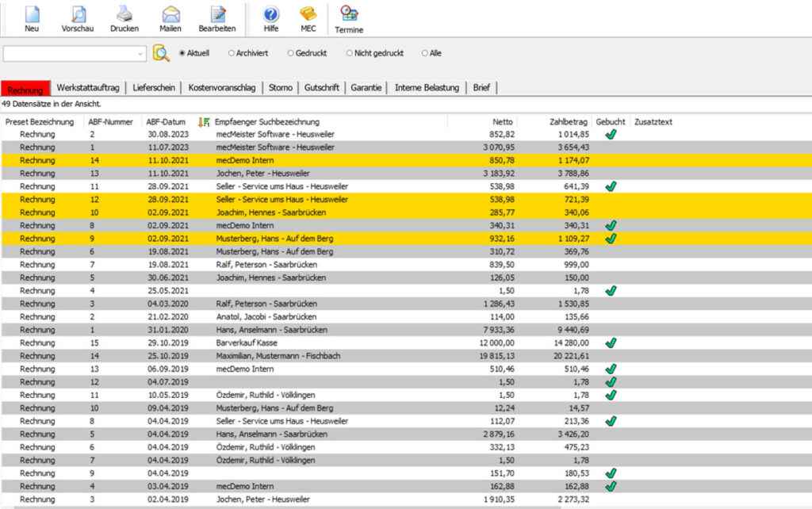The height and width of the screenshot is (509, 812).
Task: Open Termine calendar icon
Action: (349, 14)
